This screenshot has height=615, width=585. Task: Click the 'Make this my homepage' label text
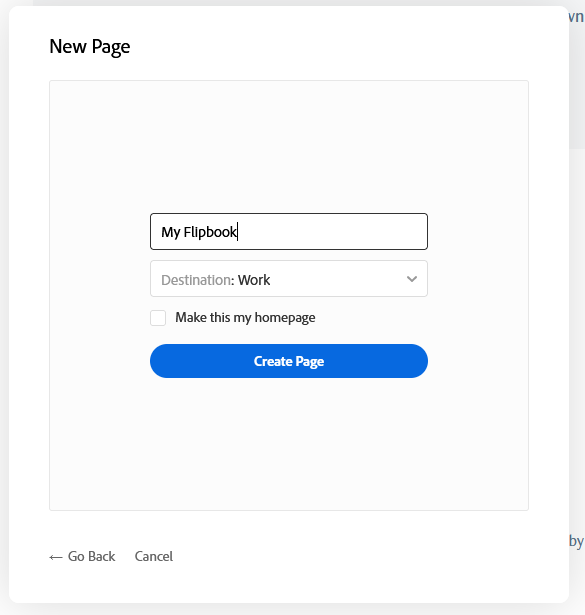[245, 317]
